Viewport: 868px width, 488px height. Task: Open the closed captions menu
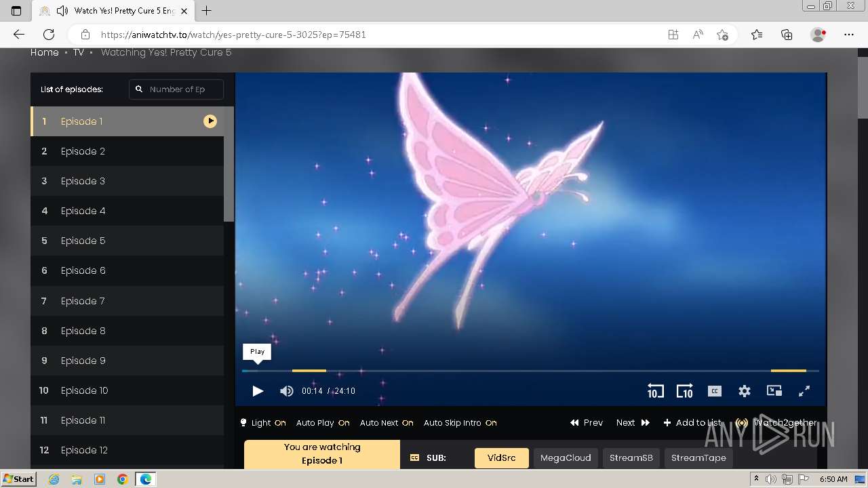pos(714,391)
